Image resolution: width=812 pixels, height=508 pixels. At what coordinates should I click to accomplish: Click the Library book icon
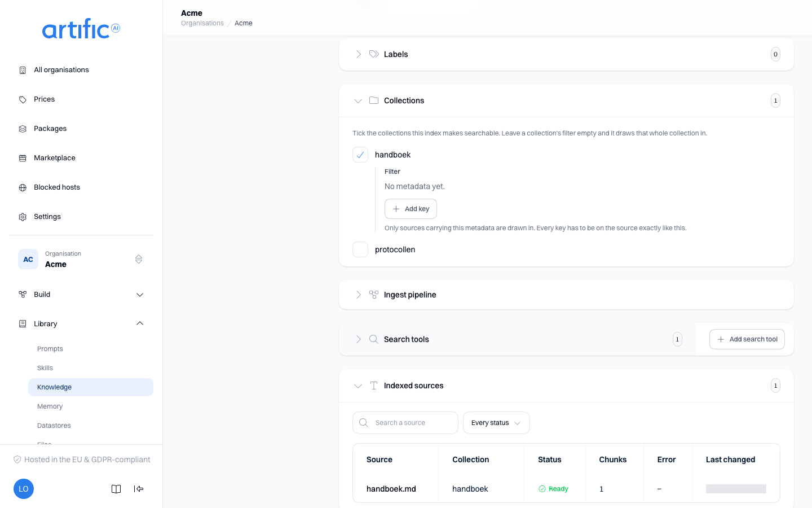[23, 324]
